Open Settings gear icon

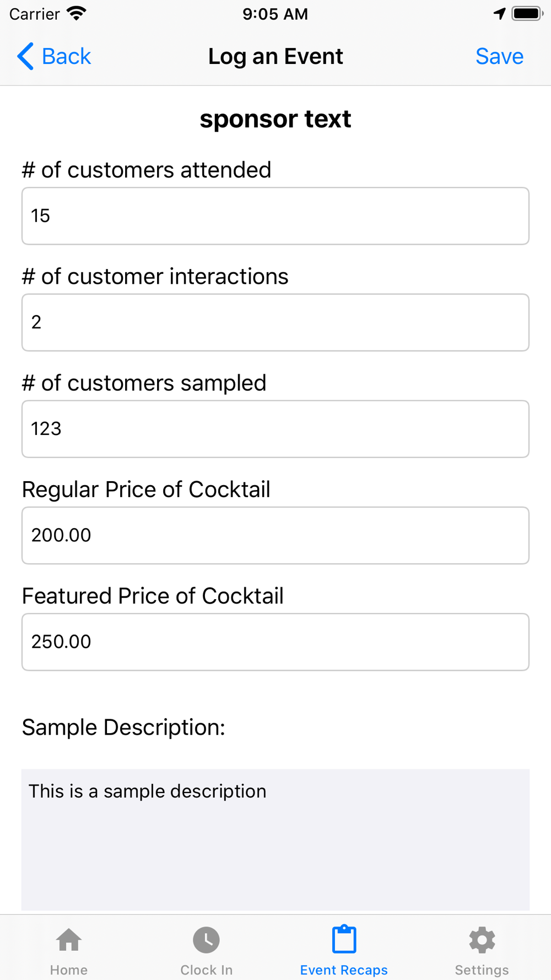482,940
